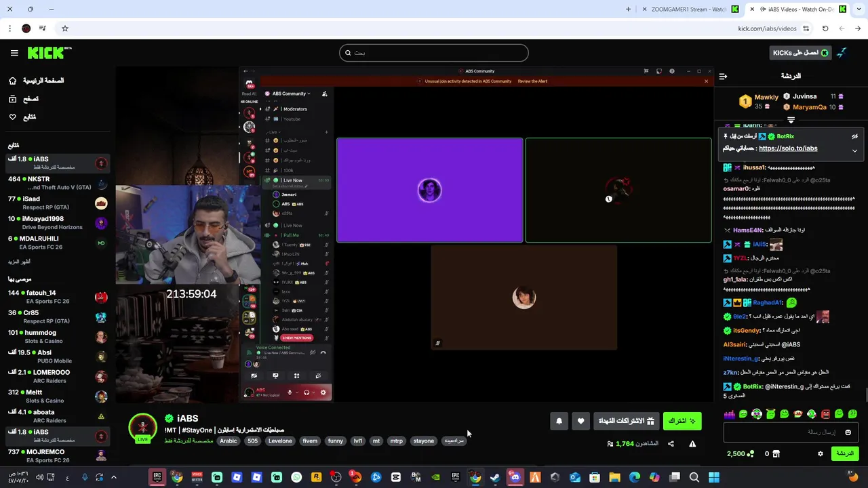Expand the leaderboard chevron in chat
This screenshot has height=488, width=868.
791,120
